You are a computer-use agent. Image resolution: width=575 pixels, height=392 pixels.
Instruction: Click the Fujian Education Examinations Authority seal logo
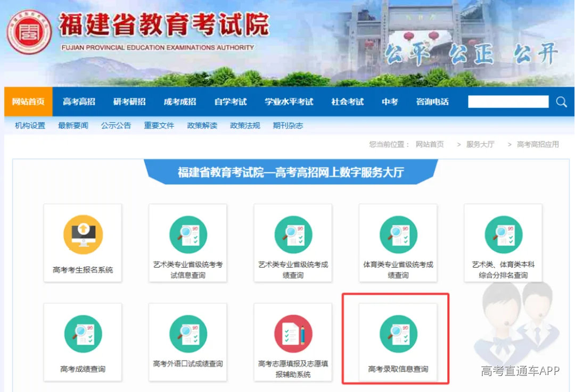point(29,32)
